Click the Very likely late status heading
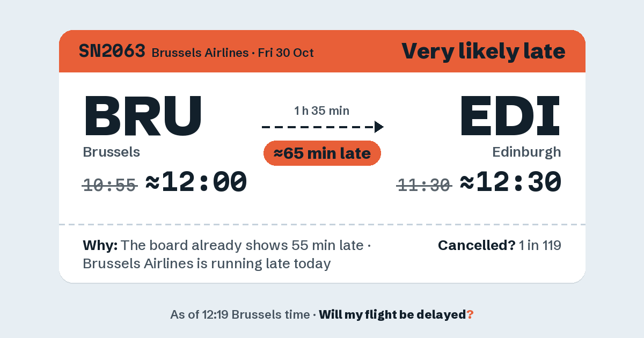The image size is (644, 338). click(483, 52)
